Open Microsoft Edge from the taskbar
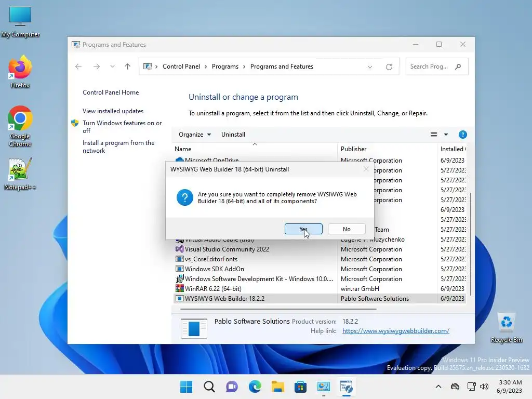The image size is (532, 399). coord(255,387)
